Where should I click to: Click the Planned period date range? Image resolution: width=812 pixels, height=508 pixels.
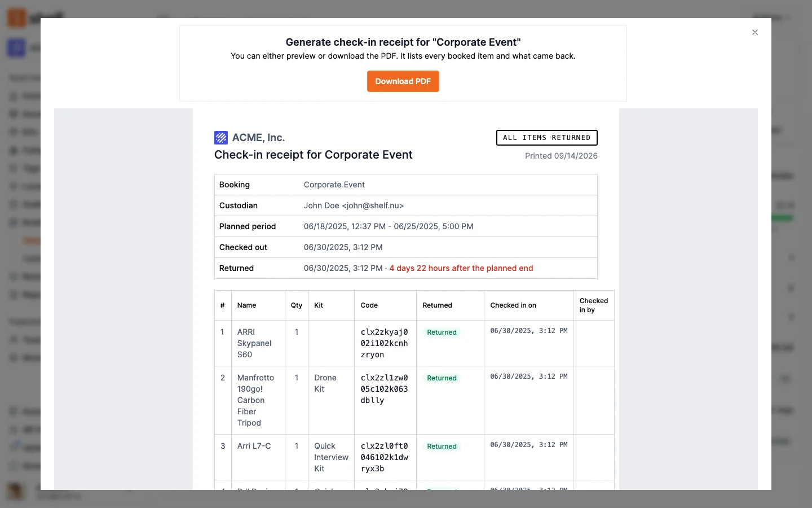coord(389,226)
